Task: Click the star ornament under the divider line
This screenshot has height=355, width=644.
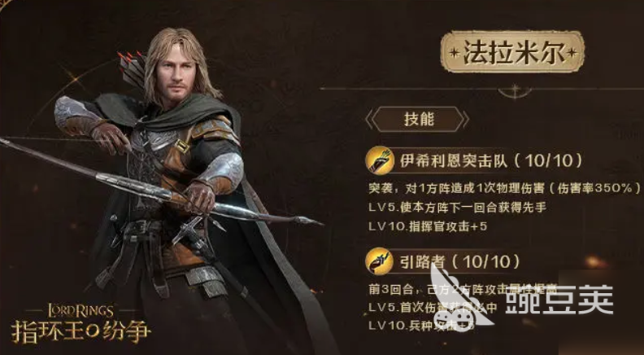Action: tap(515, 91)
